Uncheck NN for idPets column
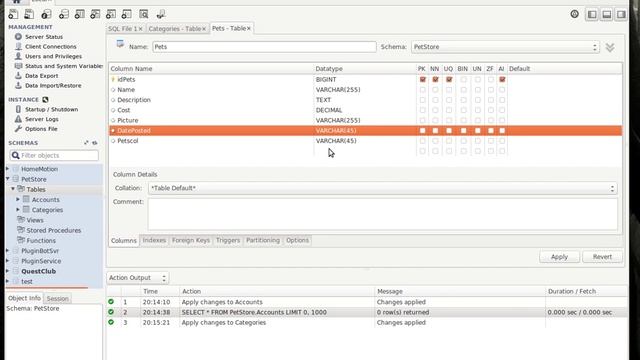 tap(435, 79)
